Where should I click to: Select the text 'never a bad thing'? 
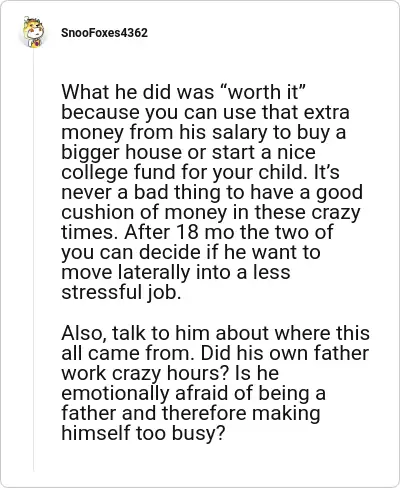140,193
